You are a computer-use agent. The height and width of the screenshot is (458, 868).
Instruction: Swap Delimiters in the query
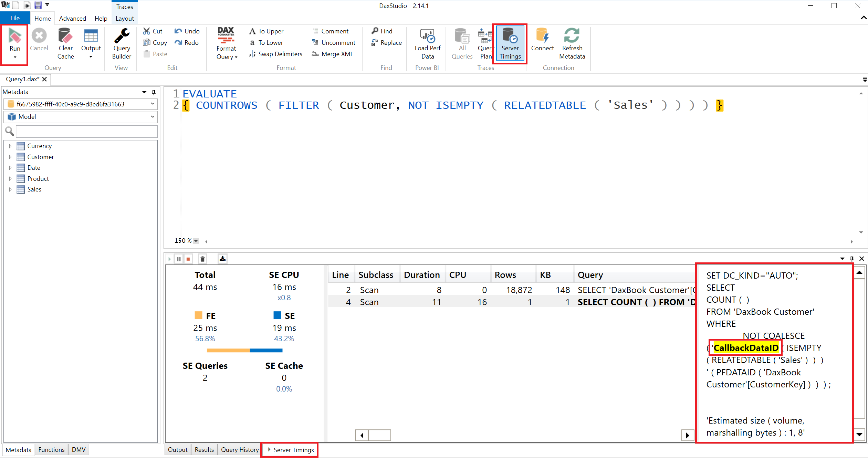[276, 54]
